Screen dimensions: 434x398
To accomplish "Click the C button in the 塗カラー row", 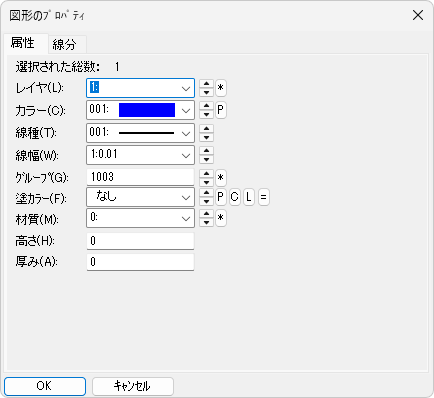I will (x=235, y=197).
